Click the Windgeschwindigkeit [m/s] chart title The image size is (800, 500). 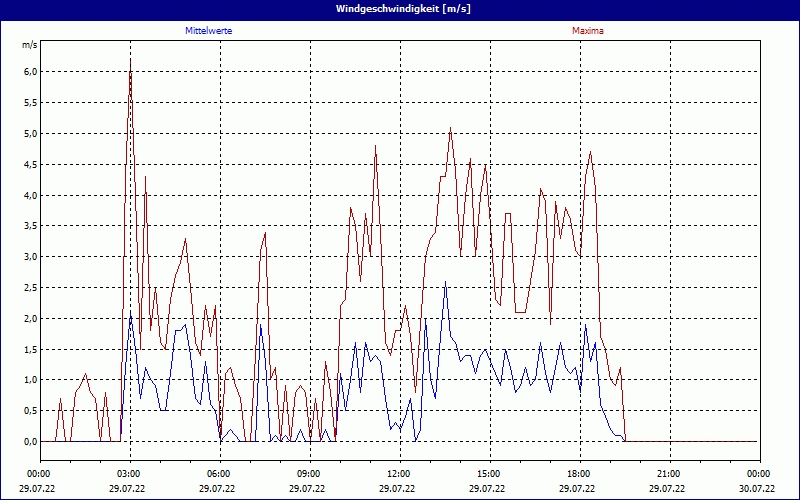tap(400, 9)
